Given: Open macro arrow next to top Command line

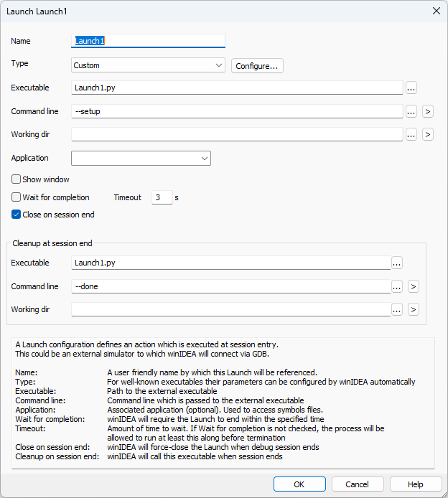Looking at the screenshot, I should [x=427, y=111].
